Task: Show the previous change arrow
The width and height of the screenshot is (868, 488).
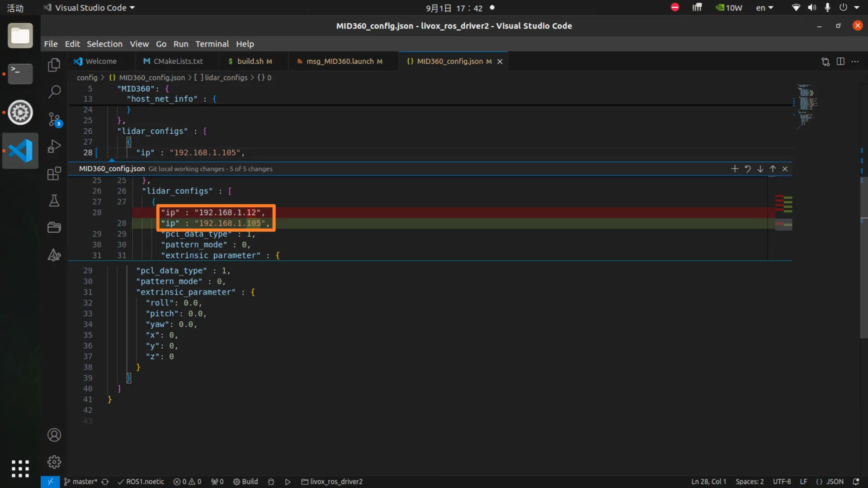Action: click(x=773, y=169)
